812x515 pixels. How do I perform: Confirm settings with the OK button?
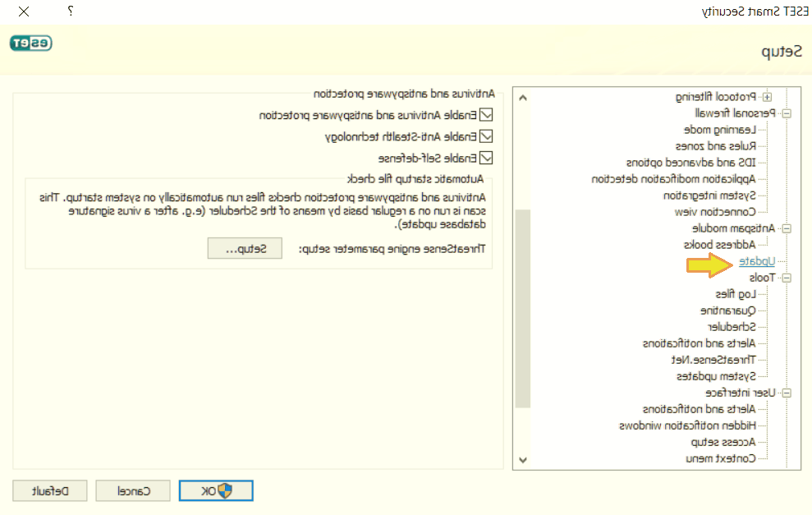[216, 490]
